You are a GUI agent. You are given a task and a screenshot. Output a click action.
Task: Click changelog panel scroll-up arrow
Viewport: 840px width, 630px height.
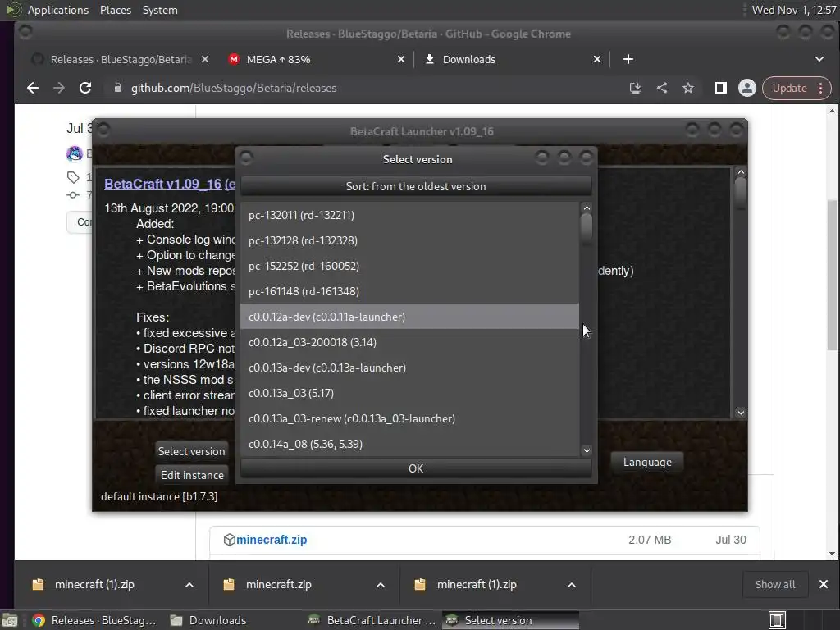pyautogui.click(x=741, y=172)
